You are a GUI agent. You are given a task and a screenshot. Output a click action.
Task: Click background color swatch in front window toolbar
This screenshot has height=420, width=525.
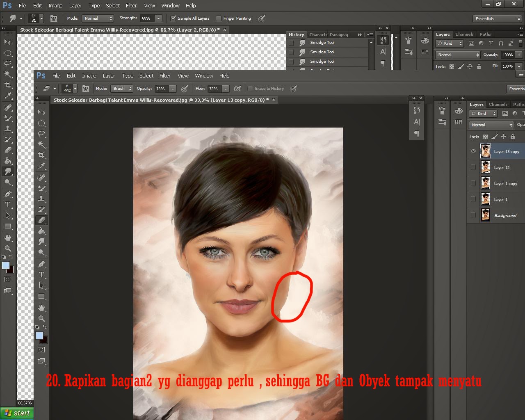[44, 340]
